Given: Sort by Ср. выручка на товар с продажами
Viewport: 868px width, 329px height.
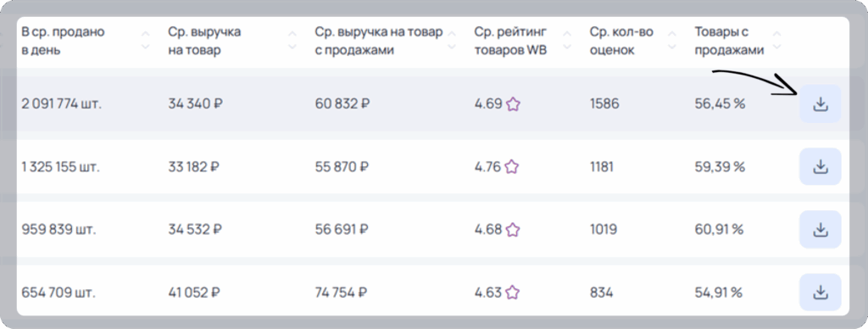Looking at the screenshot, I should (452, 41).
